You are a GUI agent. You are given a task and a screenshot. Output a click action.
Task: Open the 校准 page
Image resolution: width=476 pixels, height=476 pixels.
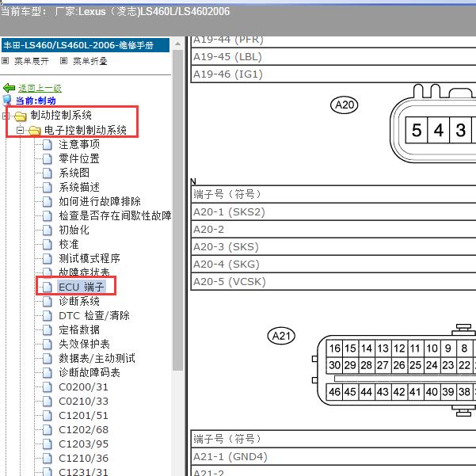click(69, 244)
